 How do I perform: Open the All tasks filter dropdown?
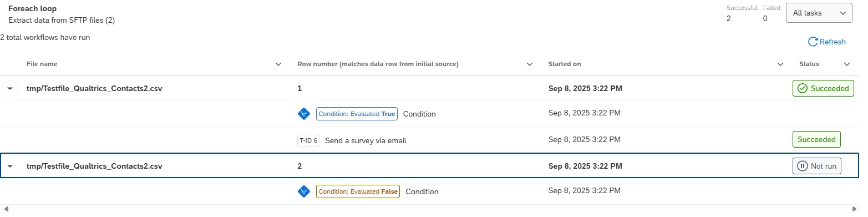[819, 13]
